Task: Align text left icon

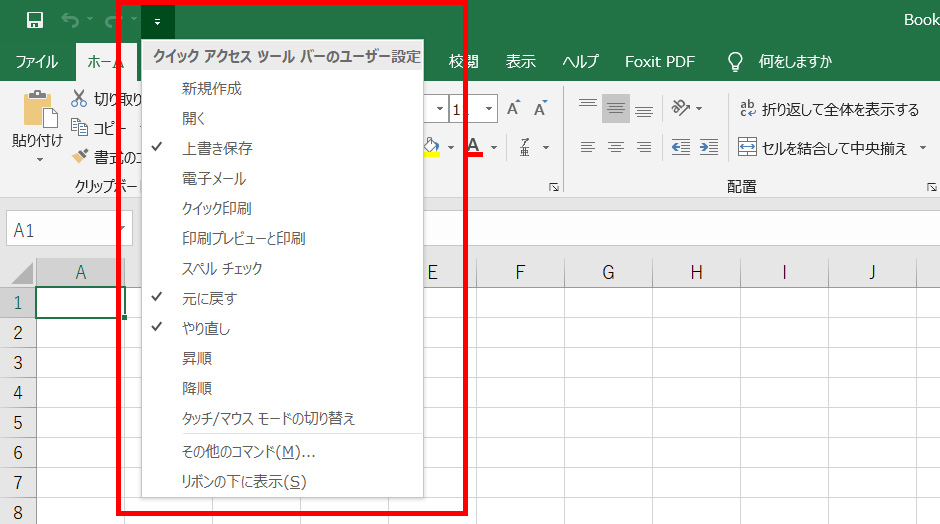Action: tap(588, 147)
